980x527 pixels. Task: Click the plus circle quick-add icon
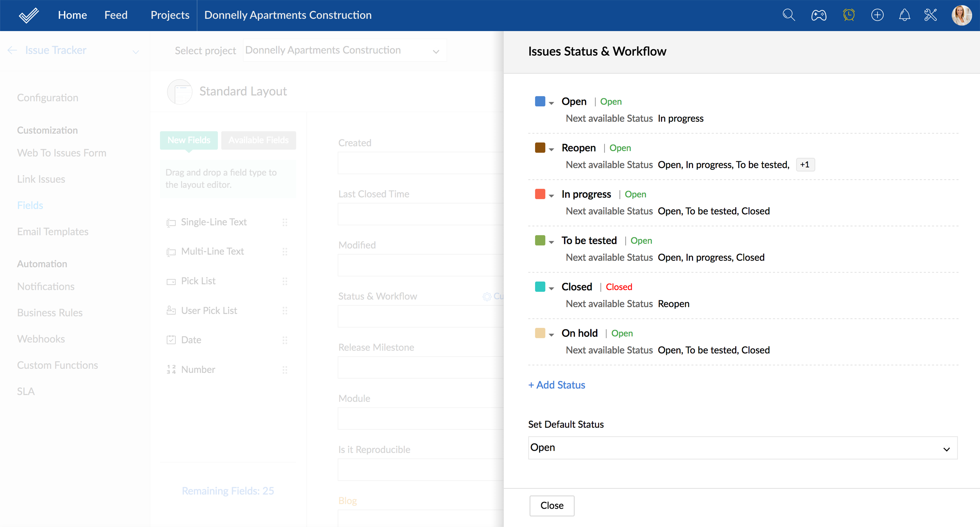coord(877,15)
